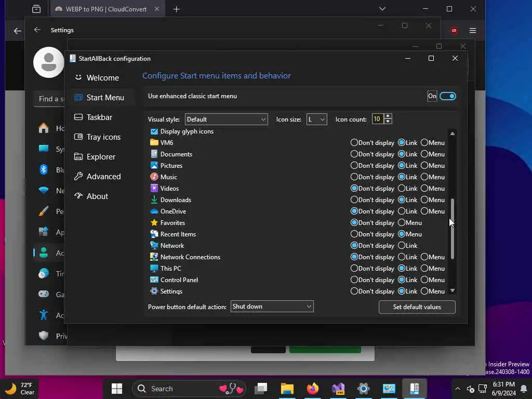Open Power button default action dropdown
The height and width of the screenshot is (399, 532).
click(x=272, y=307)
